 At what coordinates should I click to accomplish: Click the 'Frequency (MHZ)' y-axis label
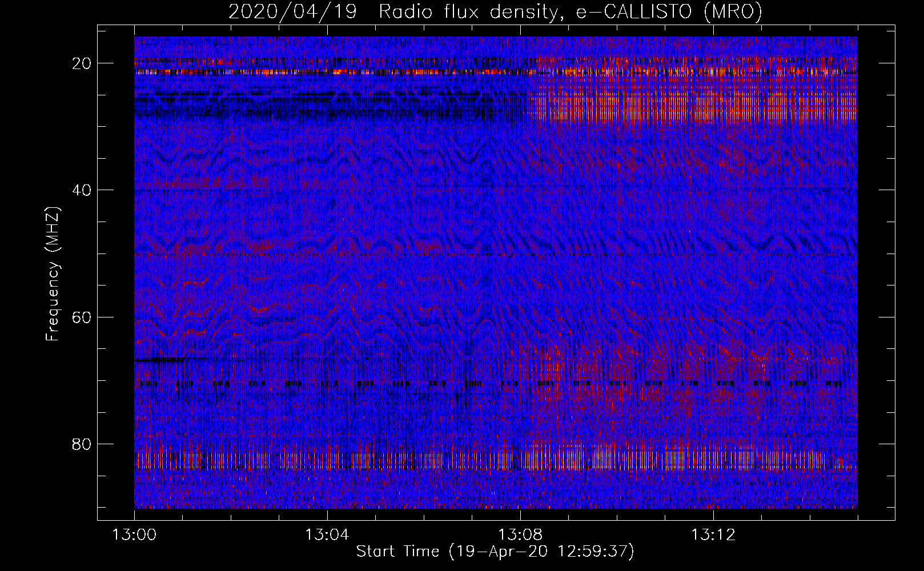pyautogui.click(x=53, y=275)
